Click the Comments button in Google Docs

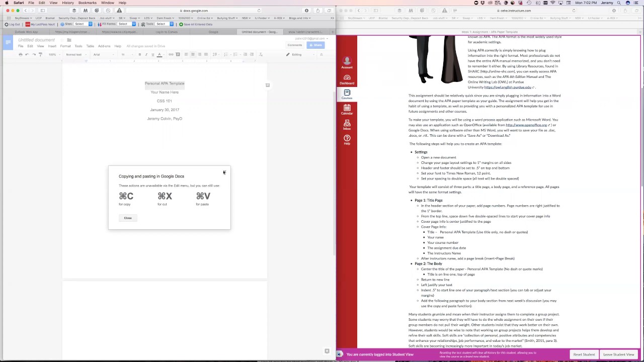click(295, 45)
